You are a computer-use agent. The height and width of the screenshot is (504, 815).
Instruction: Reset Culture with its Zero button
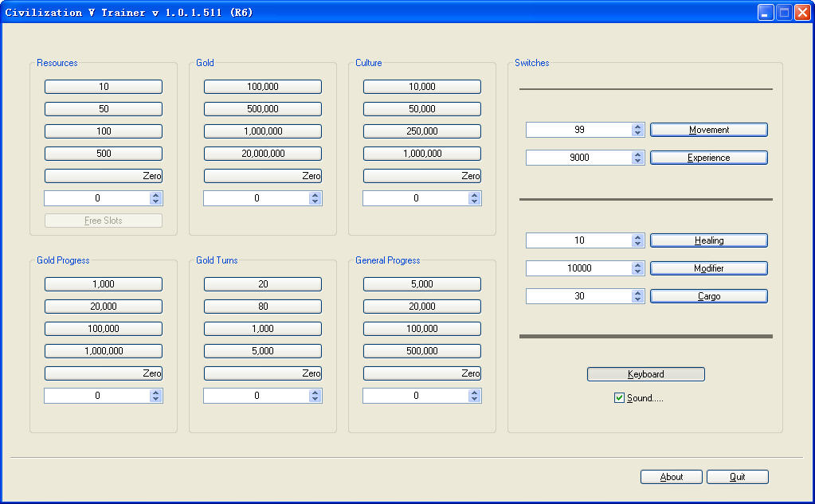pyautogui.click(x=422, y=176)
